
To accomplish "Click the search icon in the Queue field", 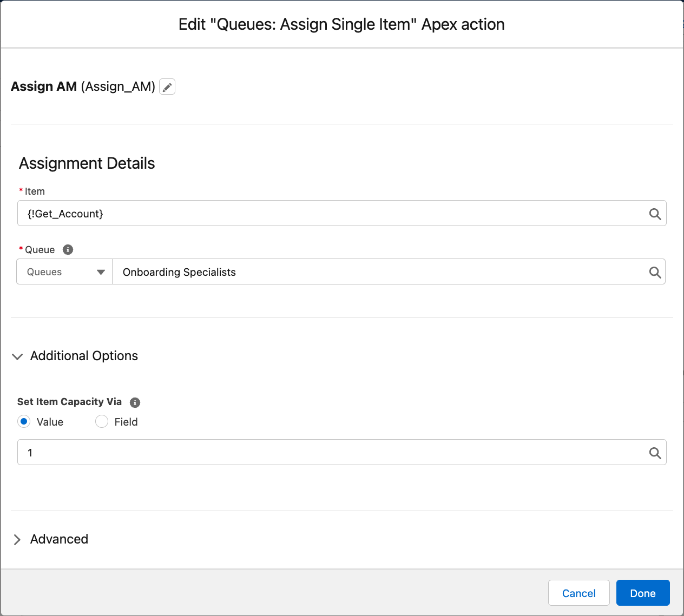I will (655, 273).
